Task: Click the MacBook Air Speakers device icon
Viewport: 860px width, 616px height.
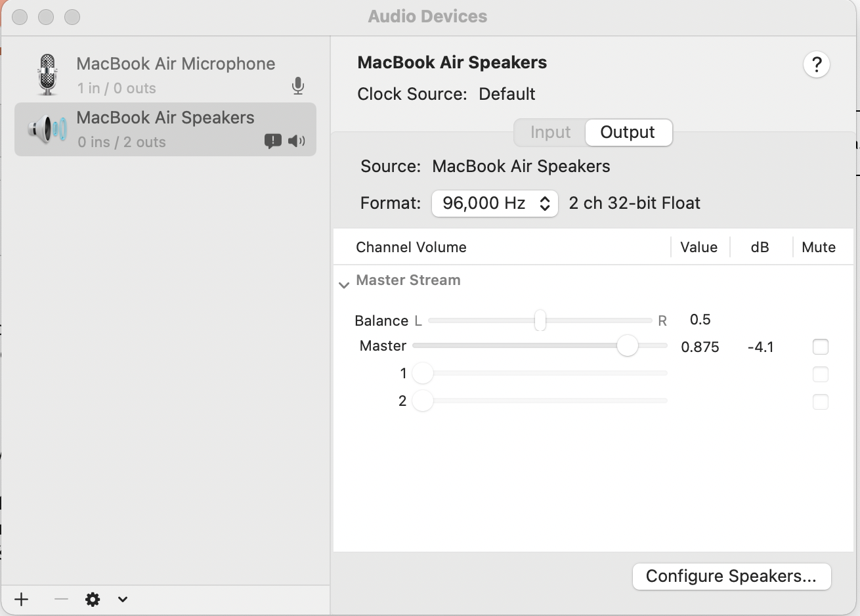Action: point(47,129)
